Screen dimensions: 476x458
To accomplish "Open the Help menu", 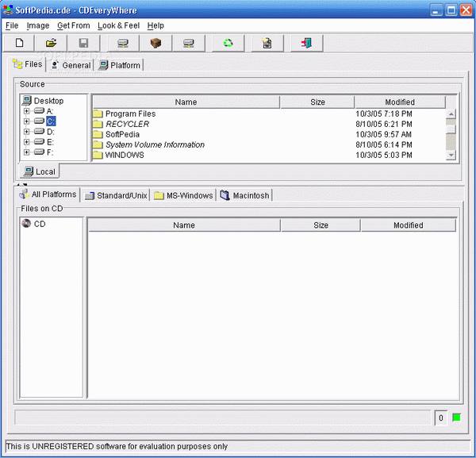I will [155, 25].
